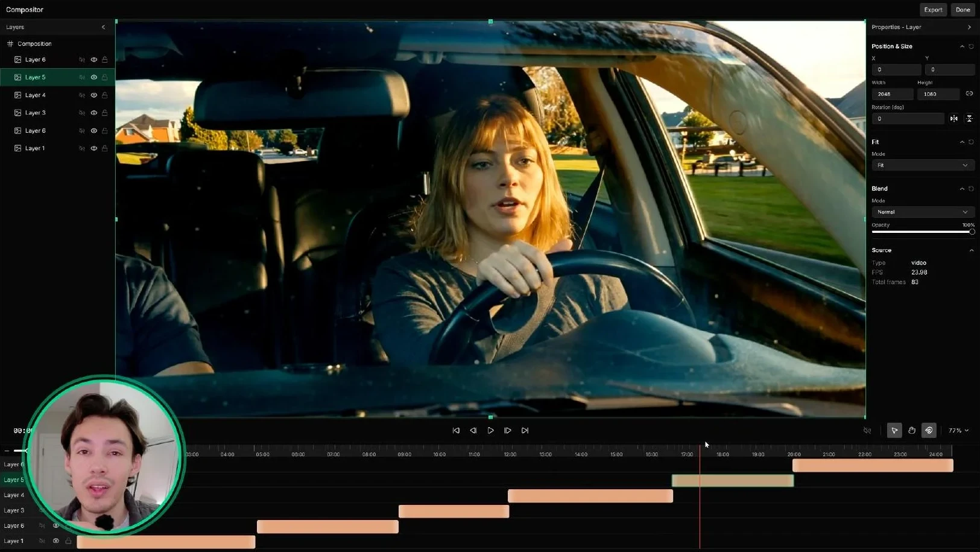Lock Layer 1 in the Layers panel
980x552 pixels.
click(x=105, y=148)
